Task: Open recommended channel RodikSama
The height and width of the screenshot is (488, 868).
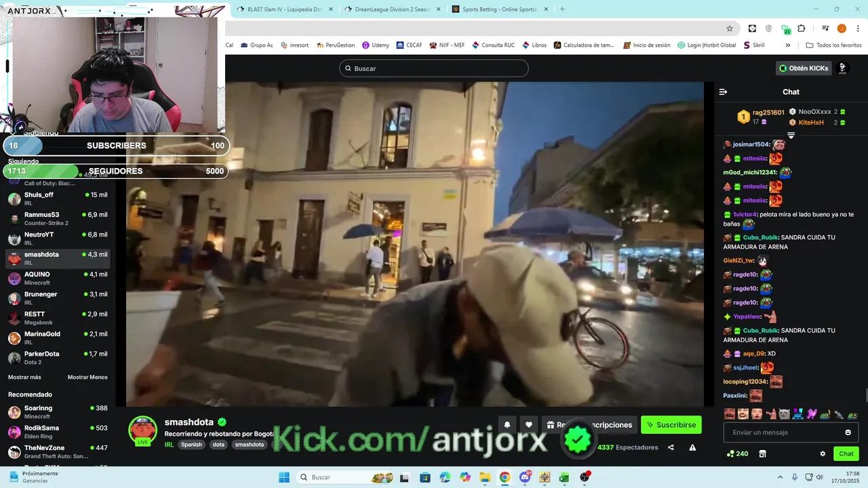Action: coord(58,432)
